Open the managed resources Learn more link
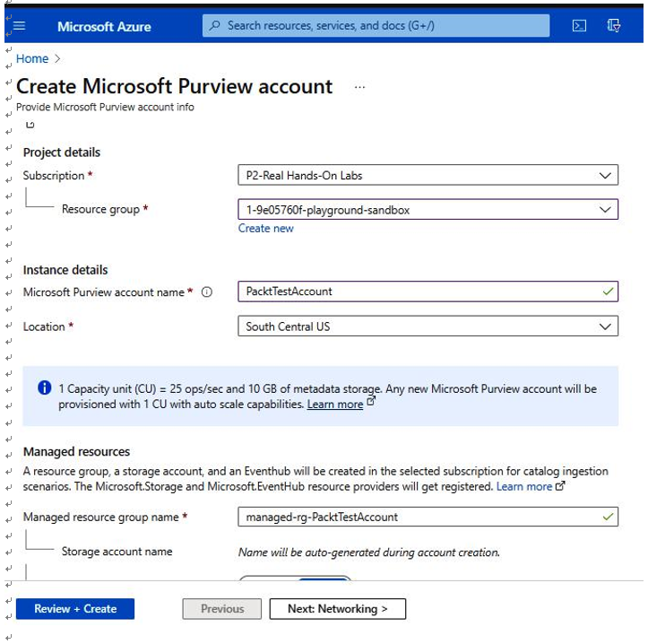The image size is (648, 644). pos(524,486)
